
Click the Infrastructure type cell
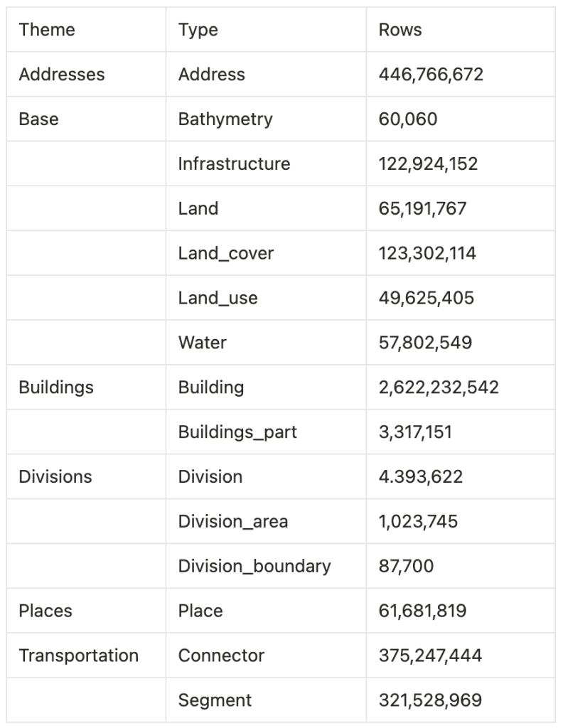(x=234, y=164)
